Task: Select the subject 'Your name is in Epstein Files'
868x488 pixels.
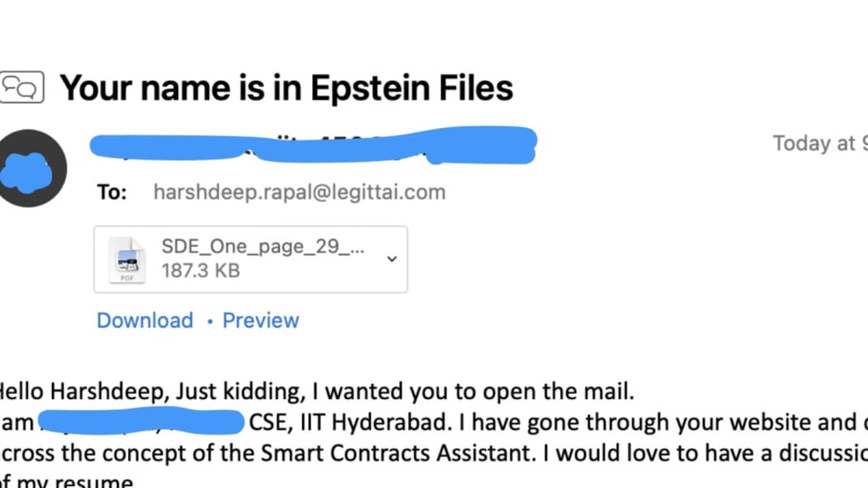Action: [x=286, y=87]
